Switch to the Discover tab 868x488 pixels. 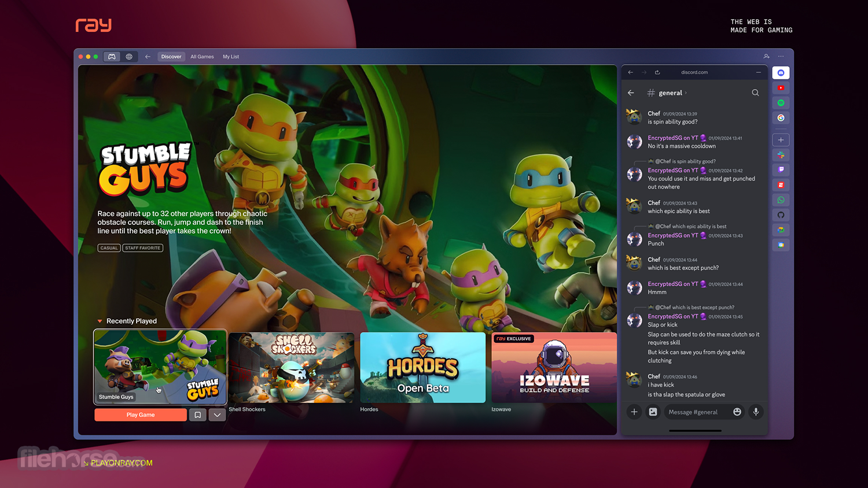pyautogui.click(x=171, y=57)
